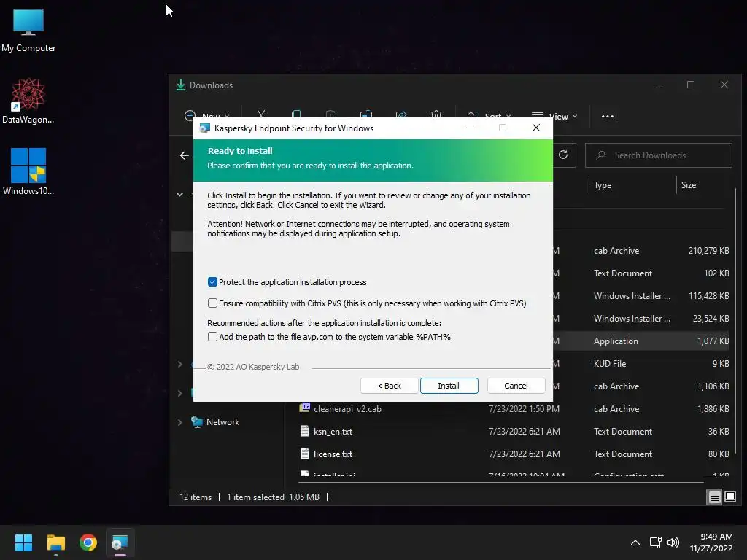Click the Install button
Screen dimensions: 747x560
coord(449,386)
